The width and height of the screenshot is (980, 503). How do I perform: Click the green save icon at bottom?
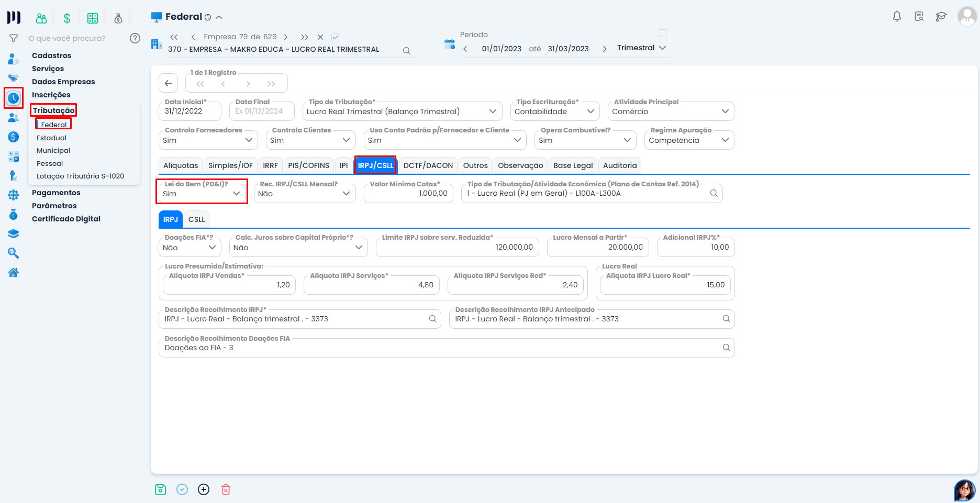[x=160, y=489]
